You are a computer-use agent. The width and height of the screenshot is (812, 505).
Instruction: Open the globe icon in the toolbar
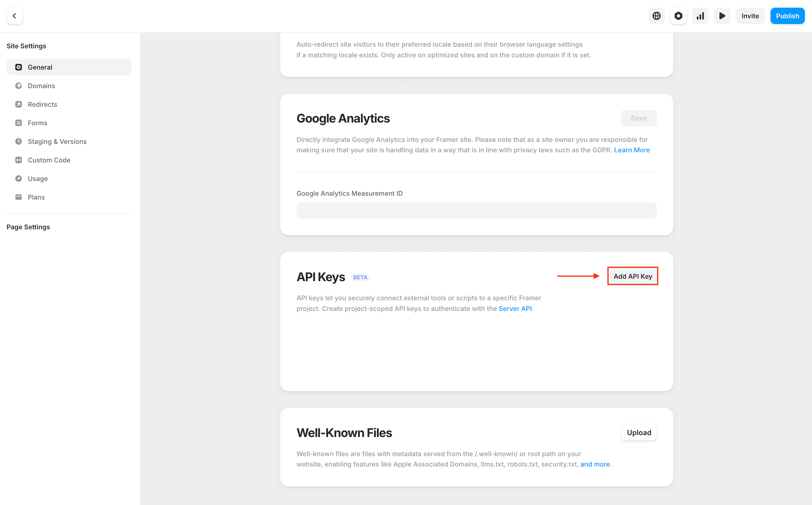pos(656,16)
